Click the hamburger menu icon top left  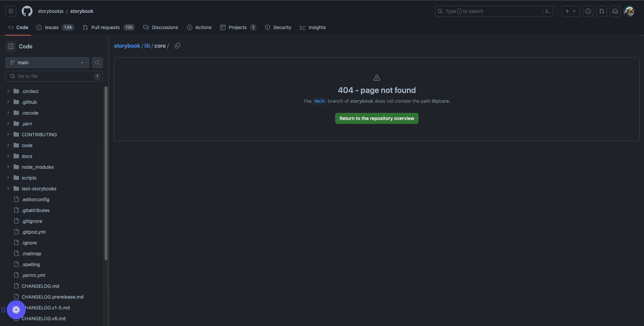pyautogui.click(x=10, y=11)
